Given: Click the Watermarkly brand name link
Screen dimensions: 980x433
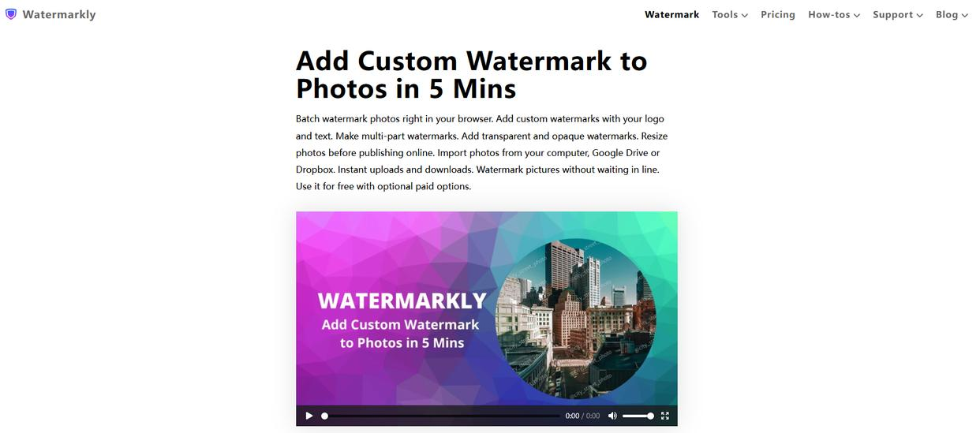Looking at the screenshot, I should [59, 14].
